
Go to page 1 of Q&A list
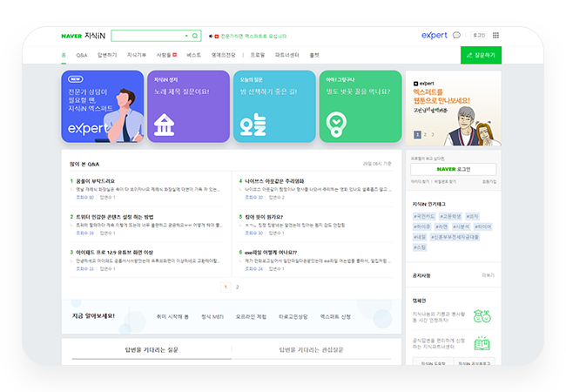pyautogui.click(x=226, y=287)
